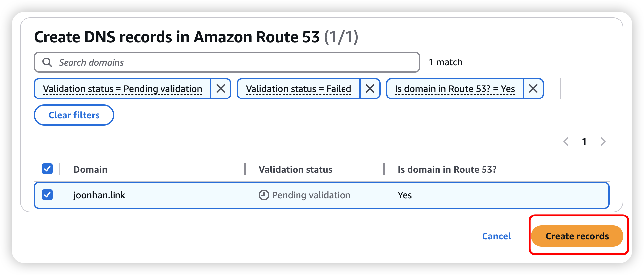Click the Pending validation clock icon
The height and width of the screenshot is (275, 644).
click(x=264, y=195)
